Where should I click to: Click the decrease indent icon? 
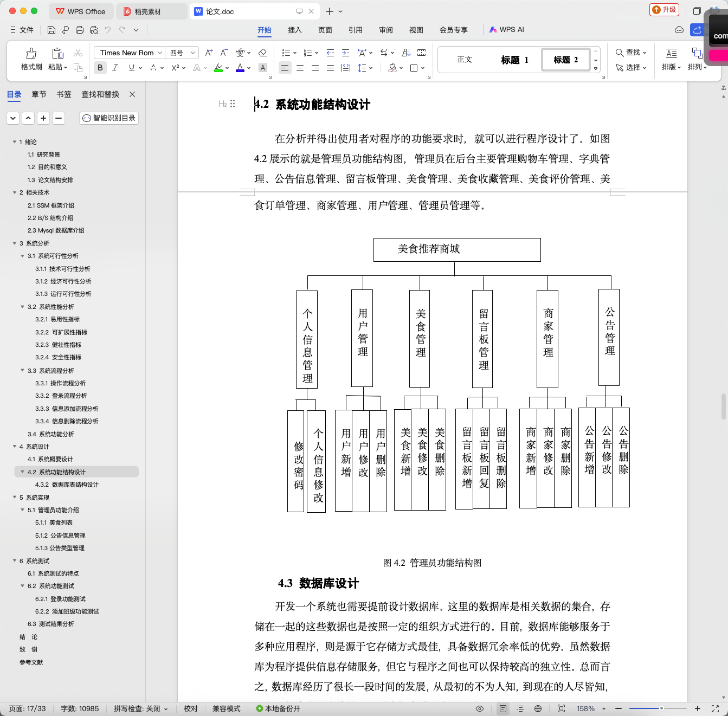tap(330, 53)
